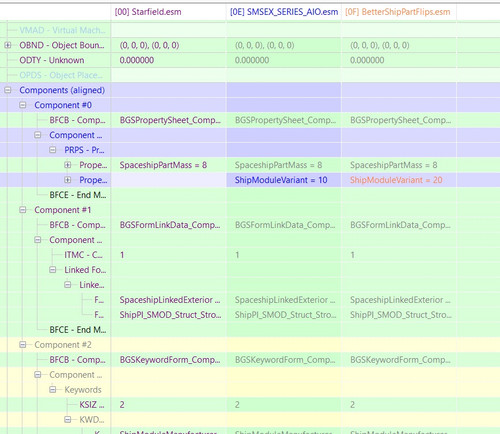500x434 pixels.
Task: Click BGSKeywordForm_Comp... in the SMSEX_SERIES_AIO column
Action: 285,360
